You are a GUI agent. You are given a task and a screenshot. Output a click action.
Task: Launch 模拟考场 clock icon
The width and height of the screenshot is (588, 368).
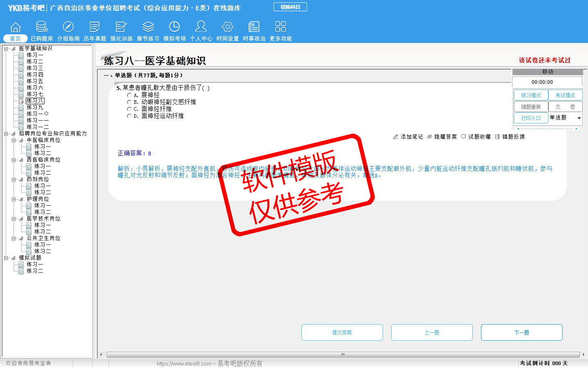pos(174,27)
